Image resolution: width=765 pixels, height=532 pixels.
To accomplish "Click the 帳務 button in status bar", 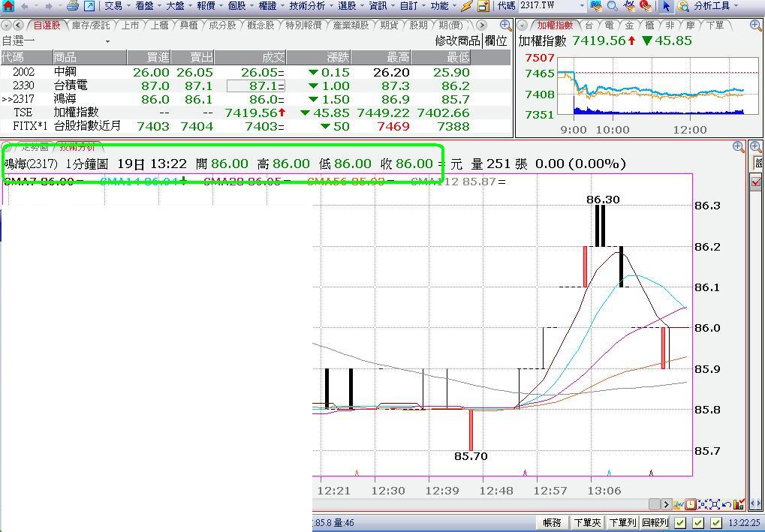I will (x=551, y=523).
